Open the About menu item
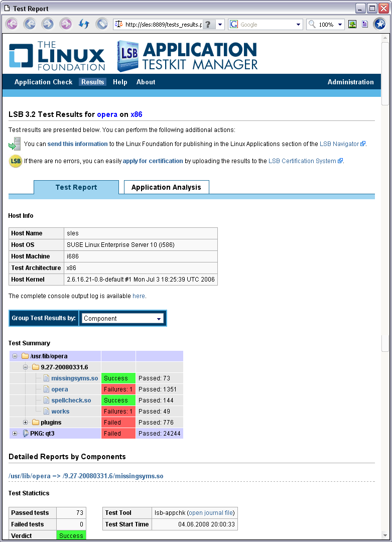The height and width of the screenshot is (542, 392). (146, 82)
